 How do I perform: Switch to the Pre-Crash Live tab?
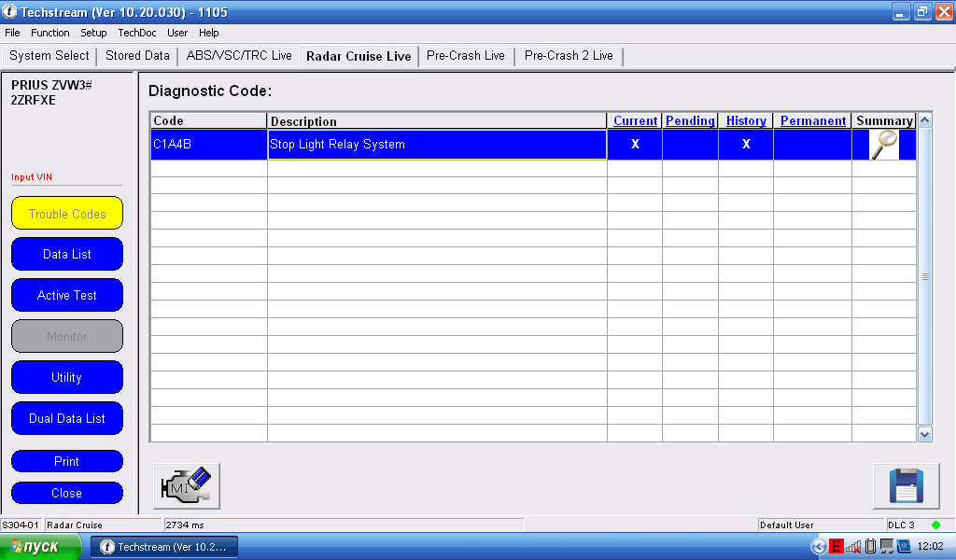click(x=466, y=56)
